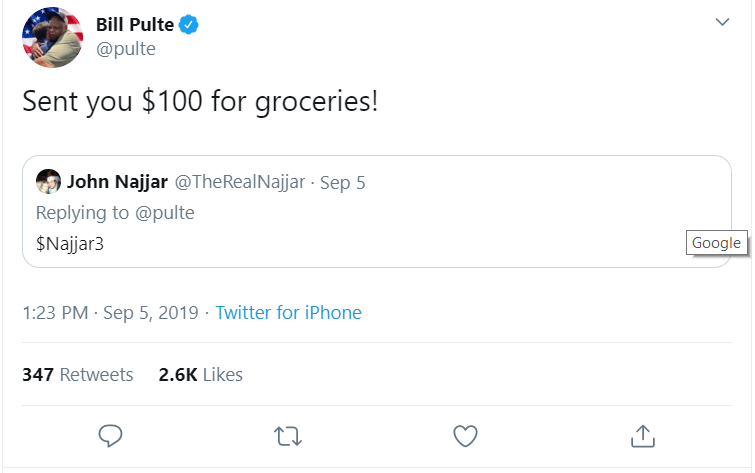Click the @pulte handle under the name

[x=125, y=49]
